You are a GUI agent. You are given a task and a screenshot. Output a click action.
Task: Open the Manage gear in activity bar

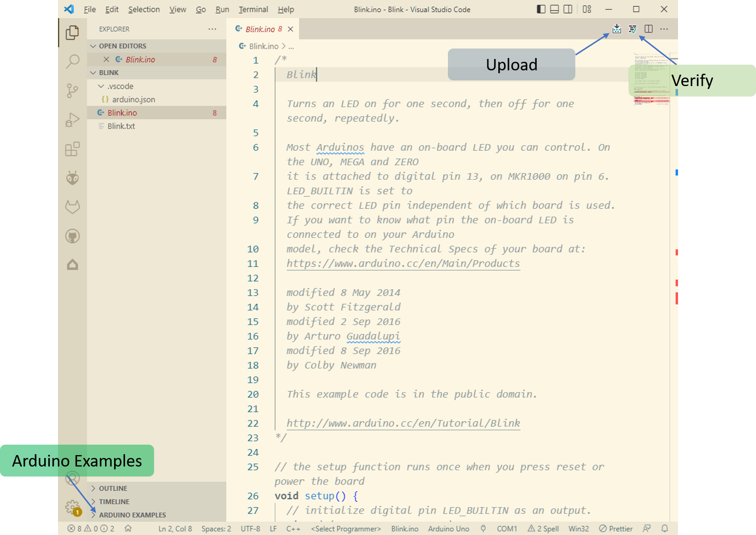pyautogui.click(x=72, y=507)
